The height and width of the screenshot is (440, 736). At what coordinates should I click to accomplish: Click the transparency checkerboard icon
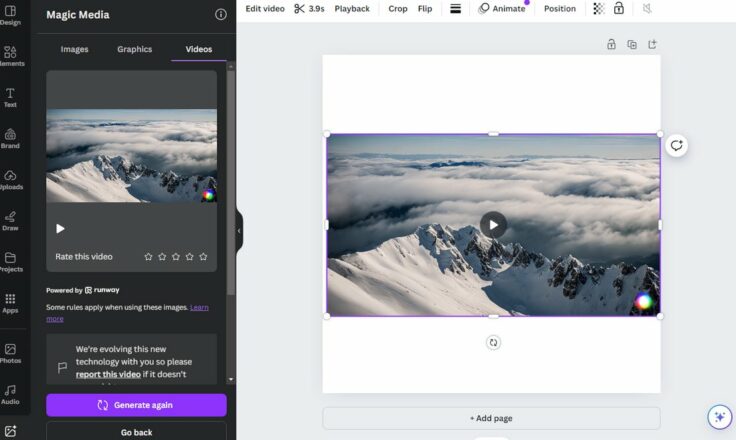[x=598, y=9]
